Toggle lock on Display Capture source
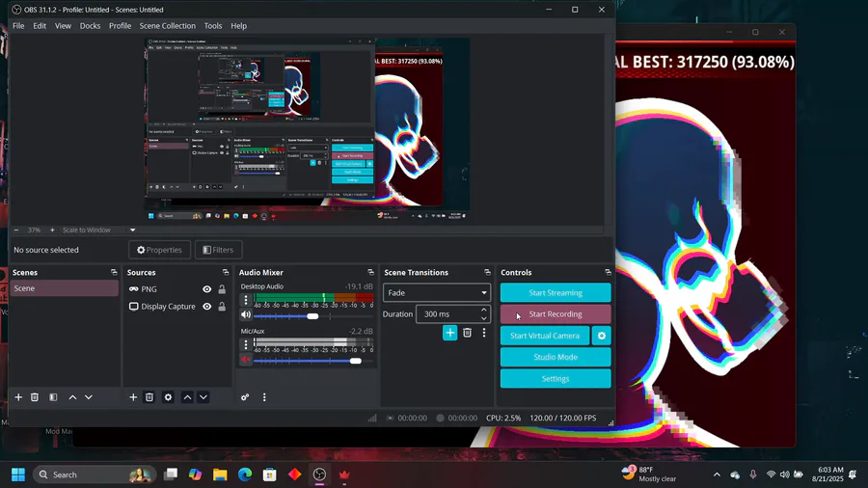The width and height of the screenshot is (868, 488). (x=222, y=307)
